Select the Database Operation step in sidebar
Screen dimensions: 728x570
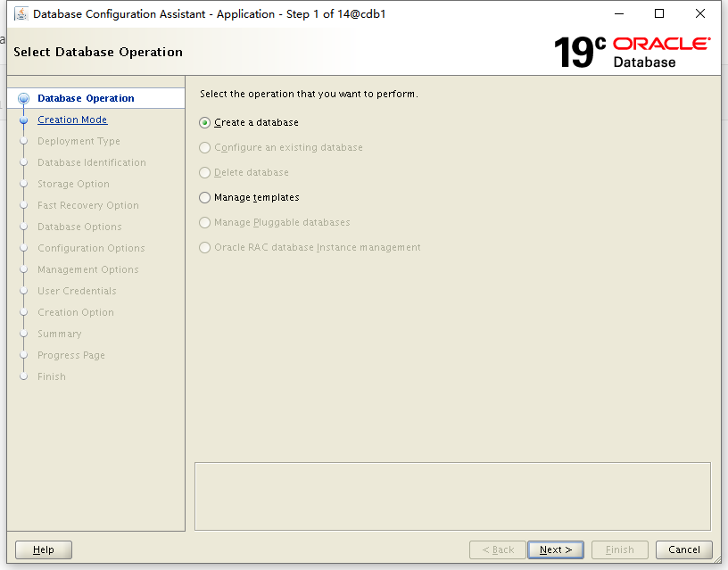pos(86,98)
